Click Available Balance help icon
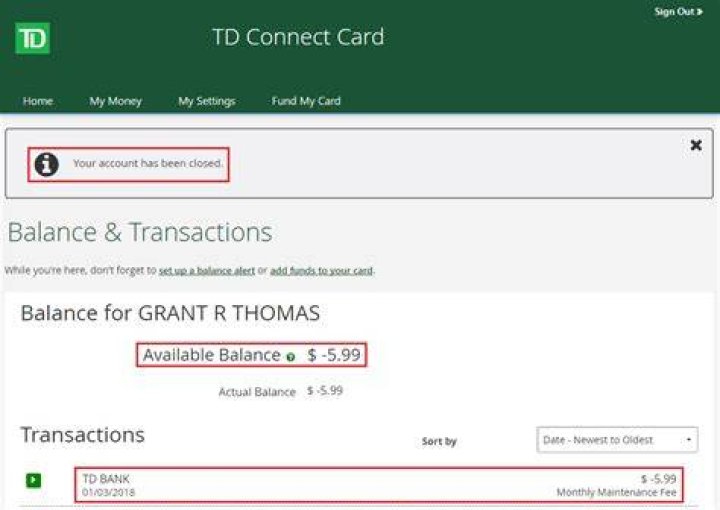Image resolution: width=720 pixels, height=510 pixels. tap(290, 357)
